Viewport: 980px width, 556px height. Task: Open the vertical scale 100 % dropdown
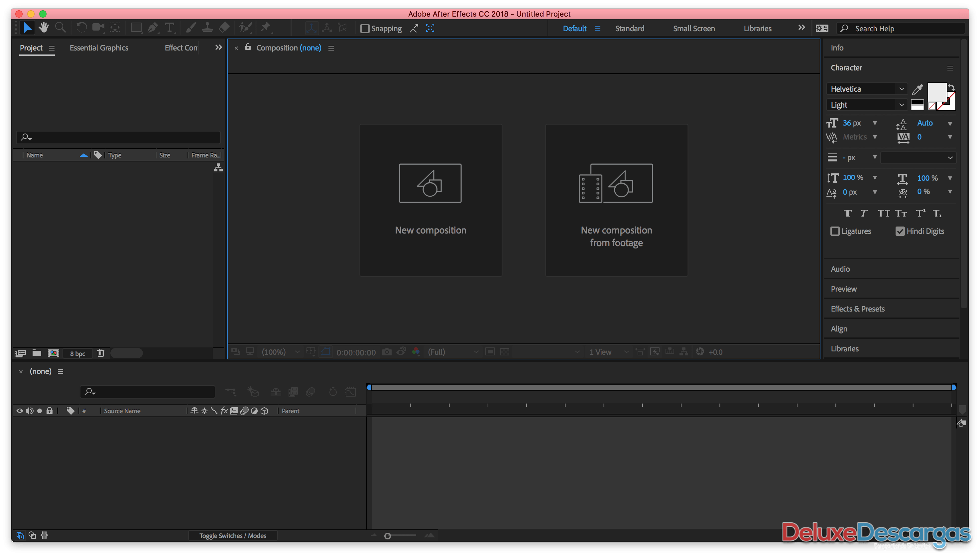click(x=875, y=178)
